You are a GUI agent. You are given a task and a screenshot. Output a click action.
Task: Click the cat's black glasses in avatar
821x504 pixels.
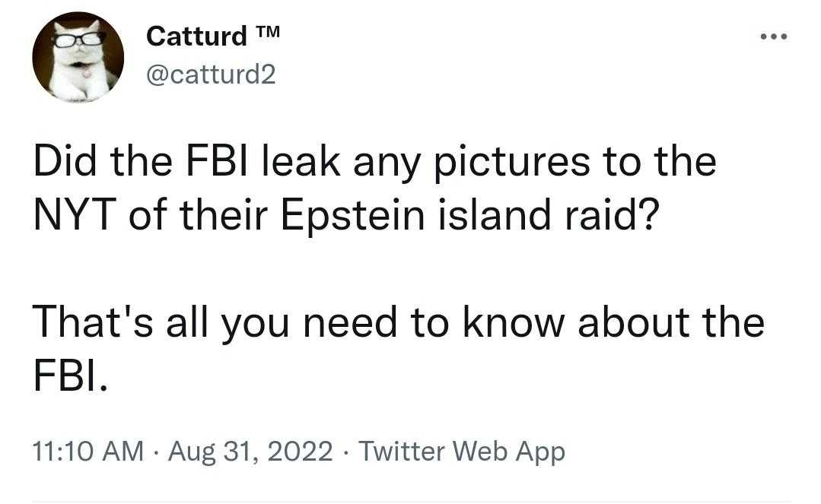coord(78,40)
